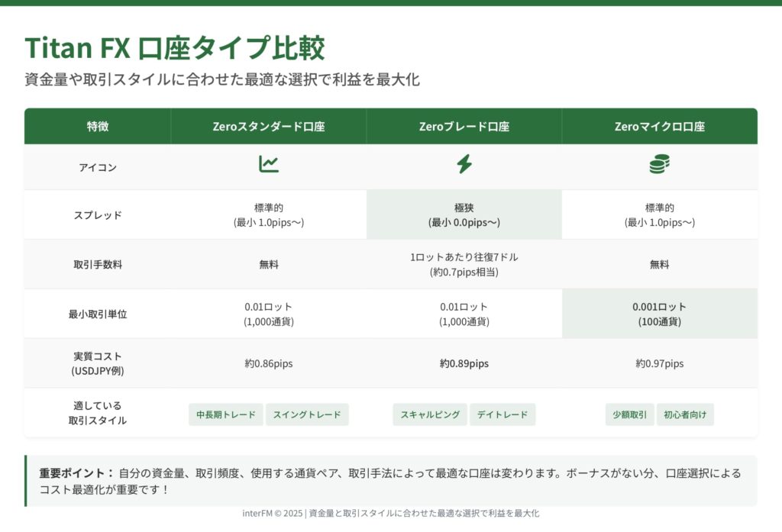Viewport: 782px width, 532px height.
Task: Choose the 少額取引 tag
Action: coord(629,414)
